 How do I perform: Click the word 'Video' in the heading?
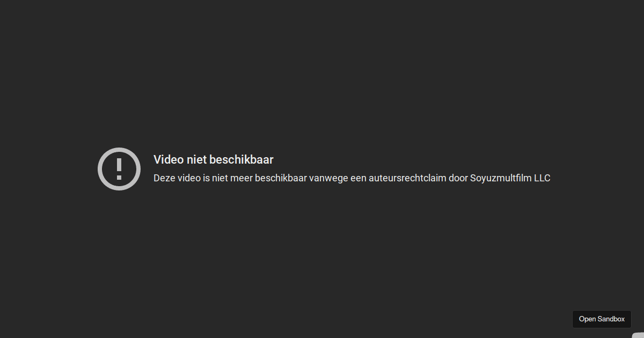pyautogui.click(x=169, y=159)
